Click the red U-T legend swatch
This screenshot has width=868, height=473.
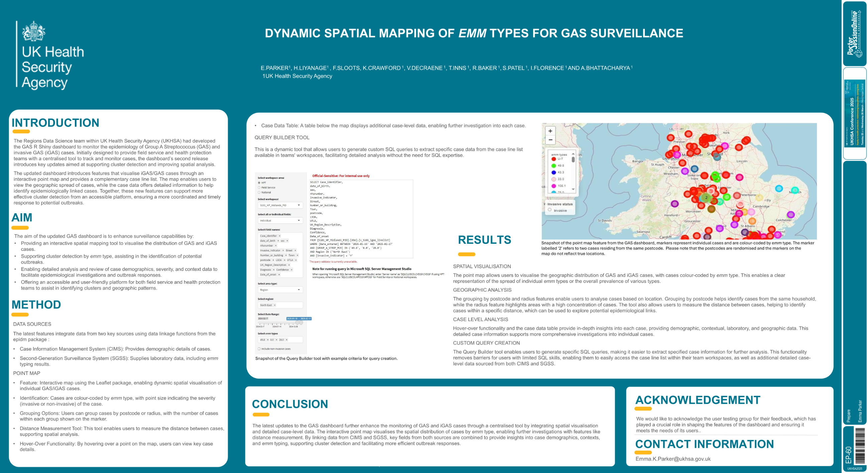point(554,159)
